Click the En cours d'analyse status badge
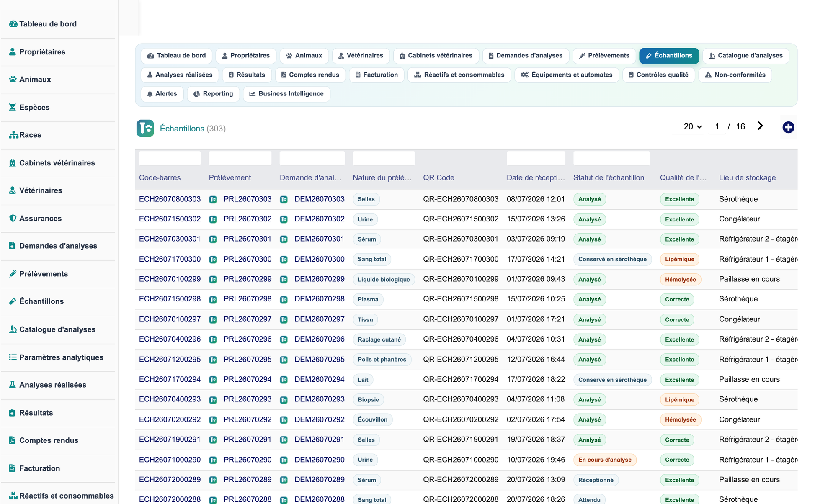Screen dimensions: 815x504 [x=605, y=460]
